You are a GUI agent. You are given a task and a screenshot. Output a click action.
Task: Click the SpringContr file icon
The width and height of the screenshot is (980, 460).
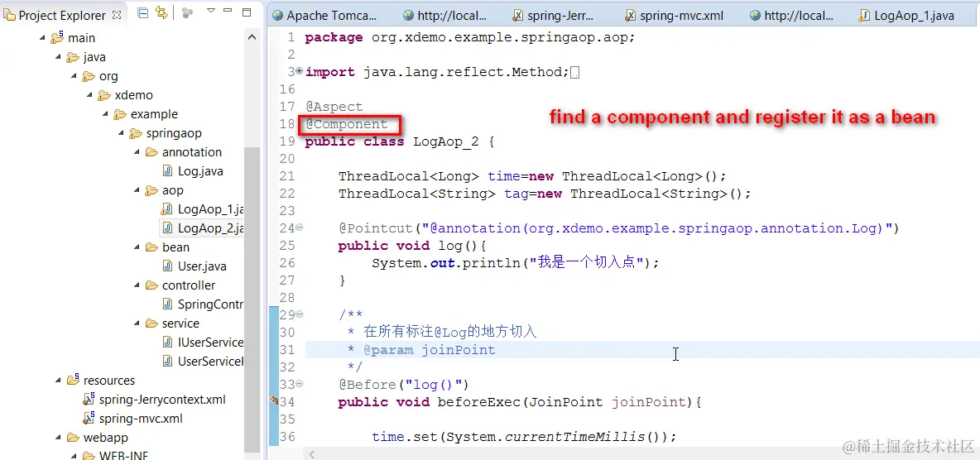tap(167, 304)
